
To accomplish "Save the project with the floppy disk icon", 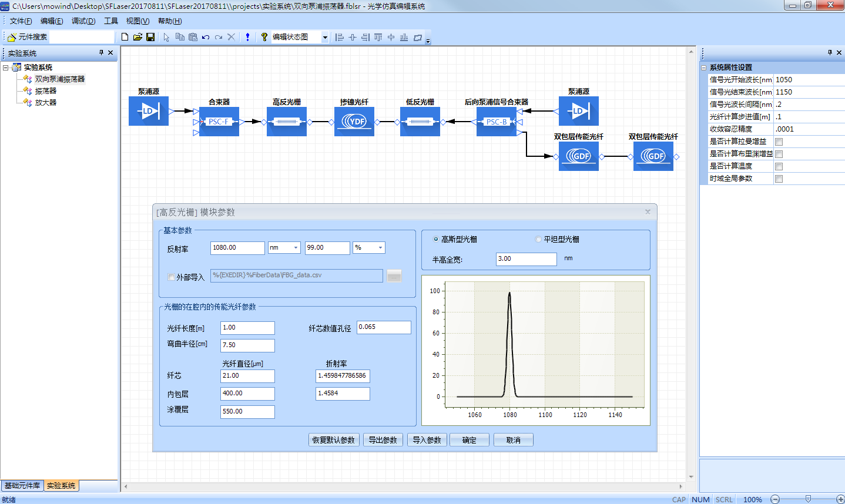I will 150,37.
